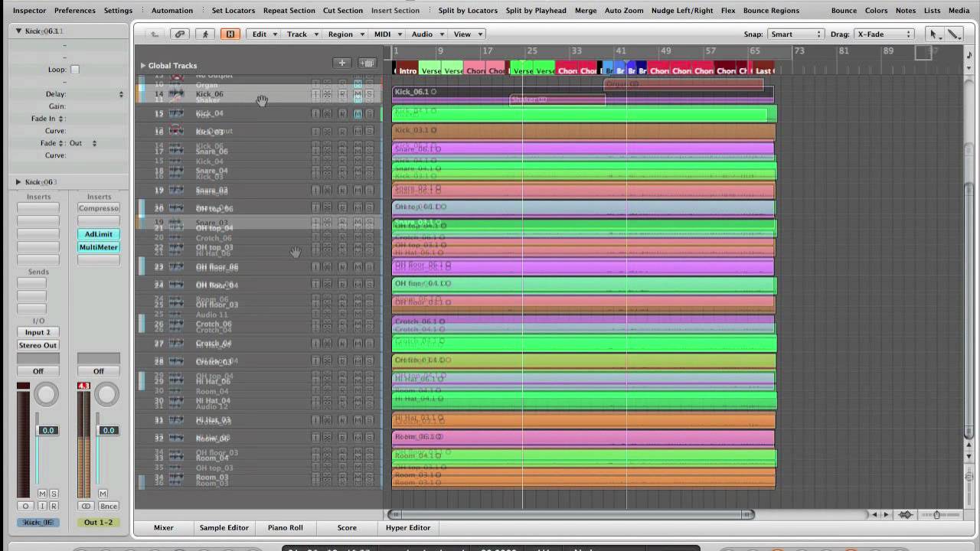Click the Bounce Regions toolbar button

pyautogui.click(x=771, y=11)
